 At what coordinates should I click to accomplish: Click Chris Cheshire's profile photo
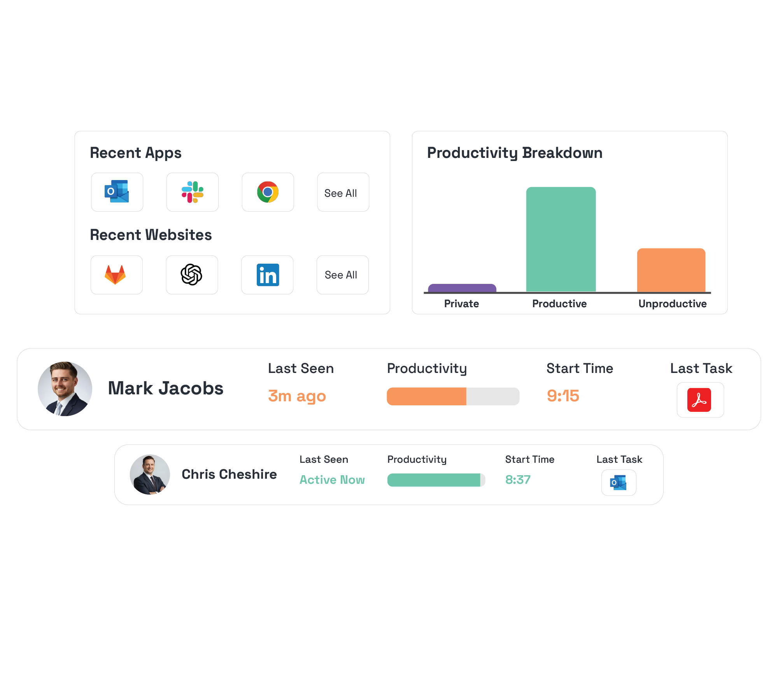150,474
